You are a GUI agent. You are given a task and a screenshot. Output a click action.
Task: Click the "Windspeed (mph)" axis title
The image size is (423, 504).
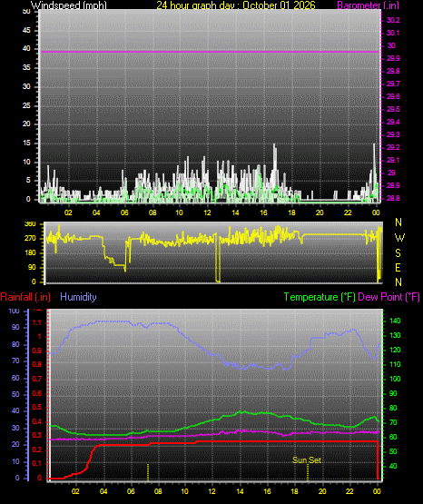[68, 5]
